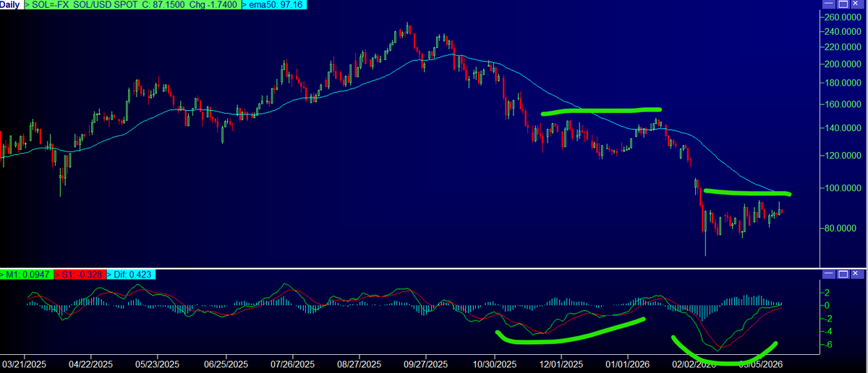Click the 07/26/2025 date axis label
The width and height of the screenshot is (868, 373).
tap(292, 364)
